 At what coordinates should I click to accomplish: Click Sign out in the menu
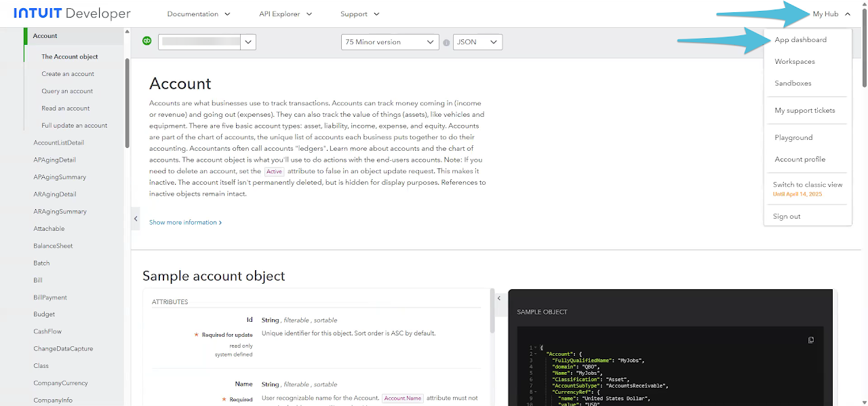click(x=787, y=217)
